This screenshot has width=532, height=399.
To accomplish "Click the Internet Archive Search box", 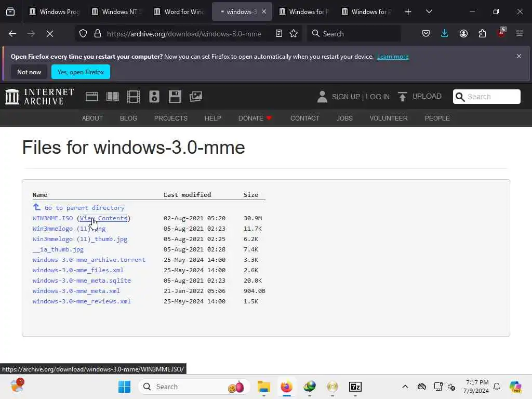I will click(x=486, y=97).
